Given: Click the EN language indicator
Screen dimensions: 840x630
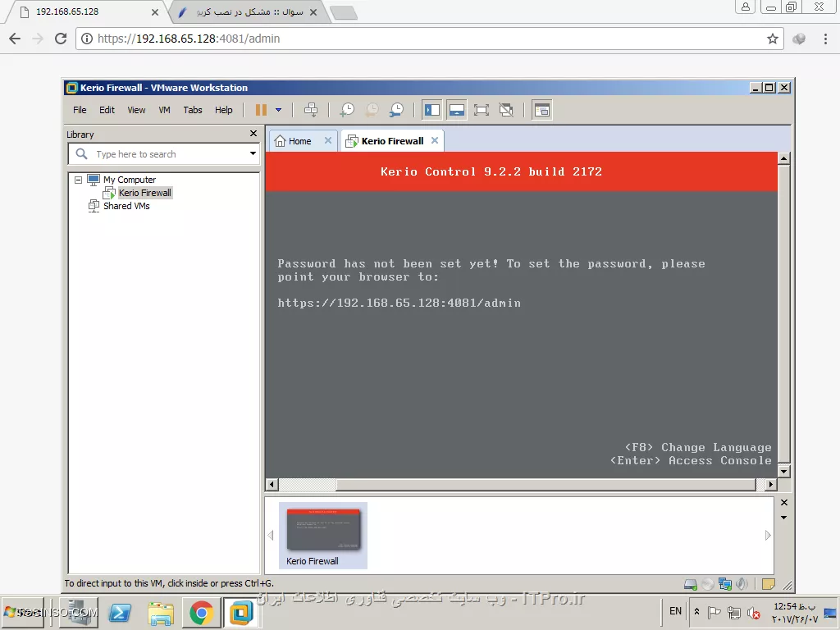Looking at the screenshot, I should point(675,611).
